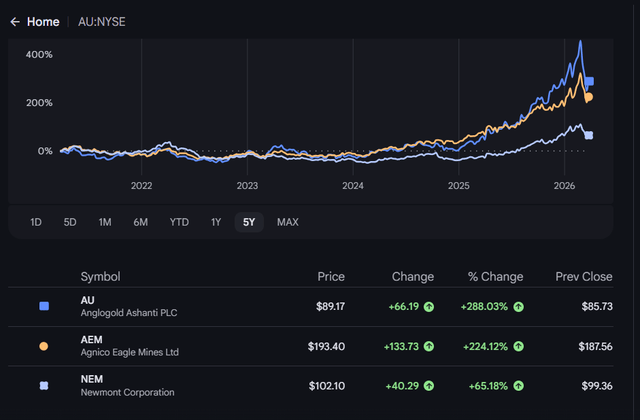Open the NEM ticker symbol
The width and height of the screenshot is (640, 420).
coord(92,379)
